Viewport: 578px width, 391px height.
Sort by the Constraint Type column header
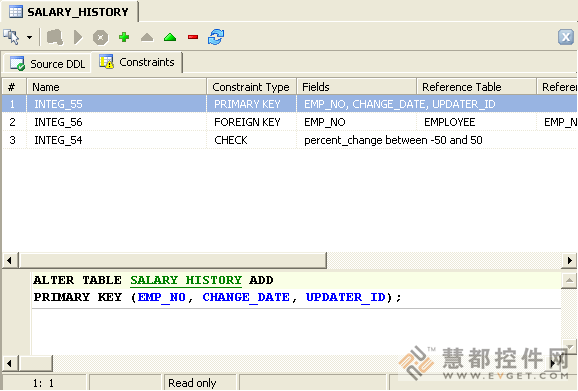[x=252, y=87]
